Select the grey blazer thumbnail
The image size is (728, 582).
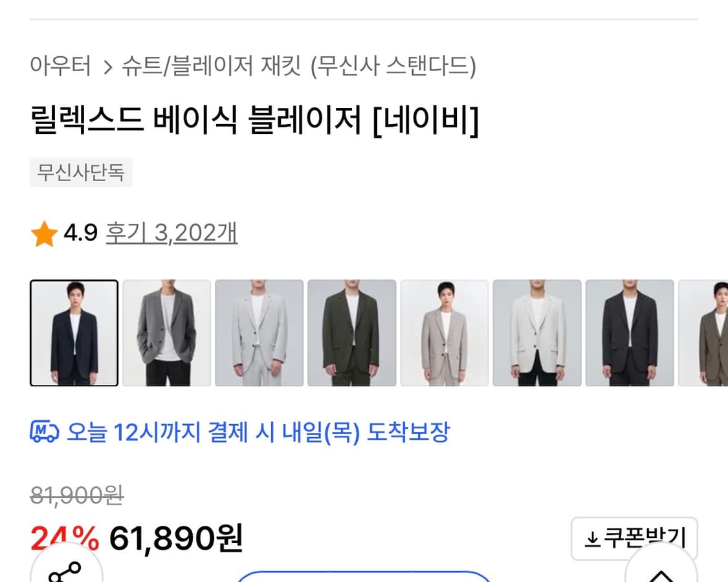click(x=166, y=333)
